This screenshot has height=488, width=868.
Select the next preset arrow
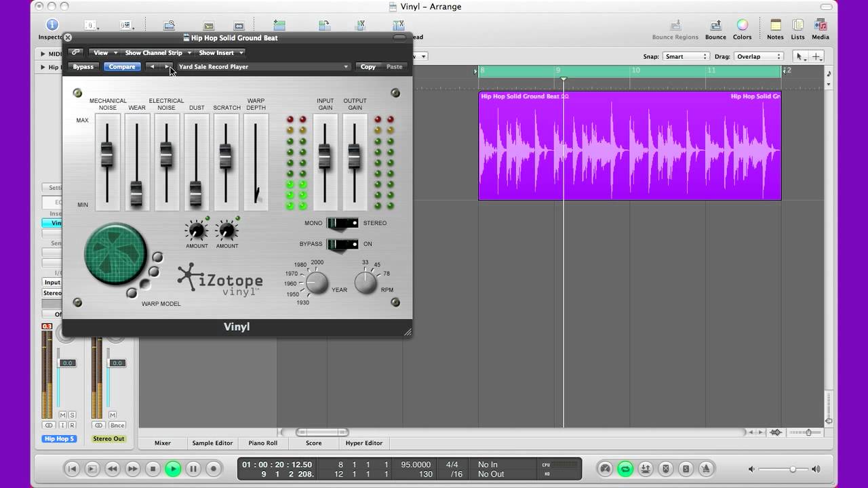tap(167, 66)
